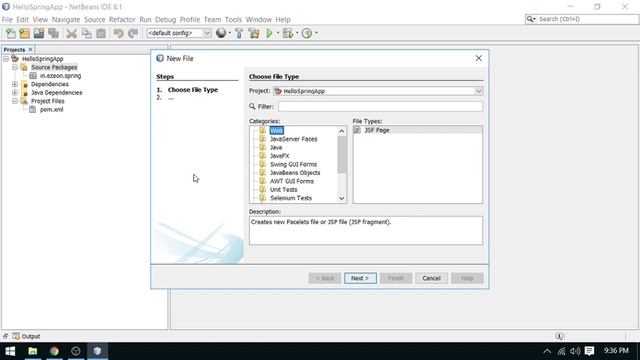Click the Categories scrollbar up arrow
This screenshot has width=640, height=360.
342,131
